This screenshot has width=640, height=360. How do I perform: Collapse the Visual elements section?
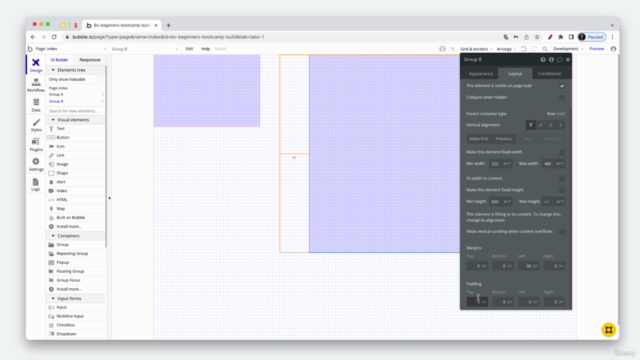point(53,120)
